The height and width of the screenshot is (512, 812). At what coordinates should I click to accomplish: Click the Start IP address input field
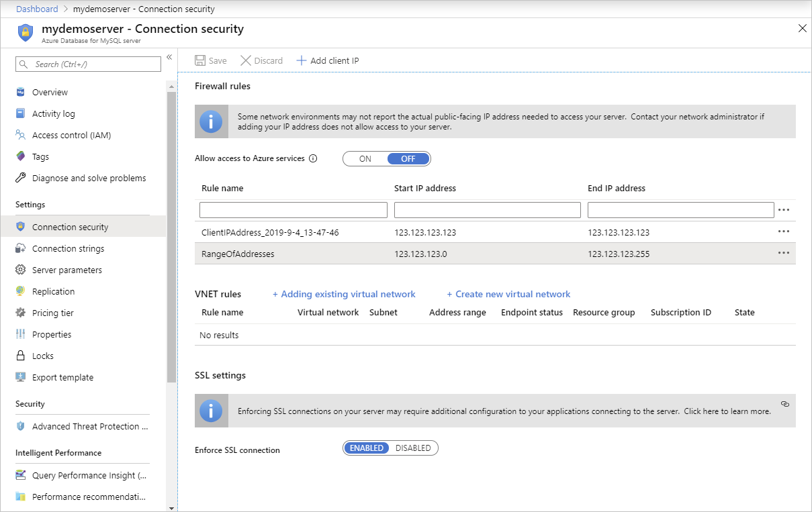point(487,210)
